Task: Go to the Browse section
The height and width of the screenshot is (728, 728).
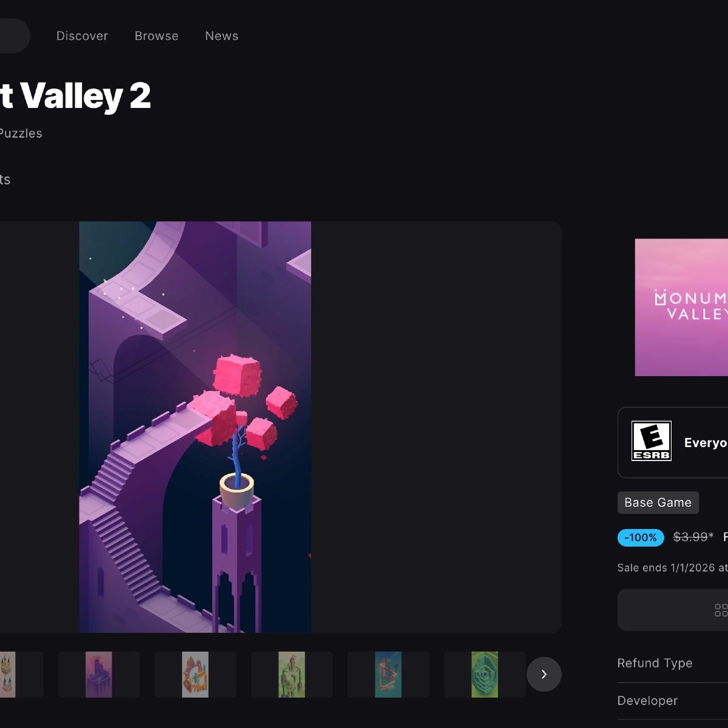Action: 157,36
